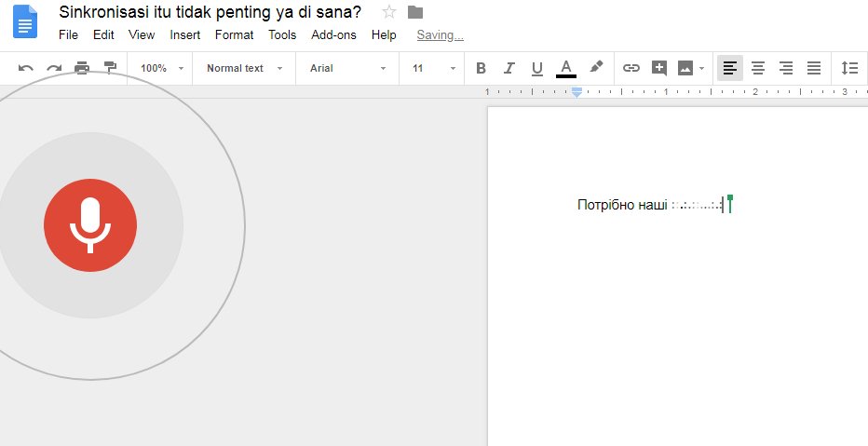Stop voice typing with red microphone
This screenshot has width=868, height=446.
90,225
